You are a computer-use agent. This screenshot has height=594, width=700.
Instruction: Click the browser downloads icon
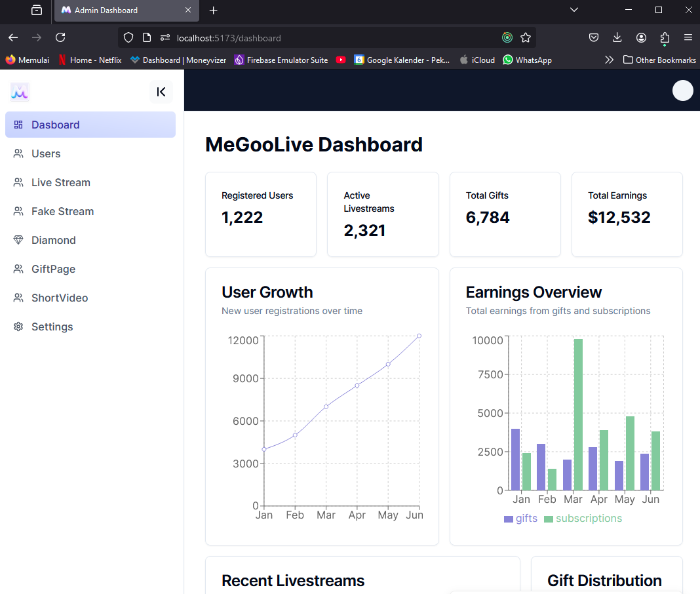pos(617,37)
